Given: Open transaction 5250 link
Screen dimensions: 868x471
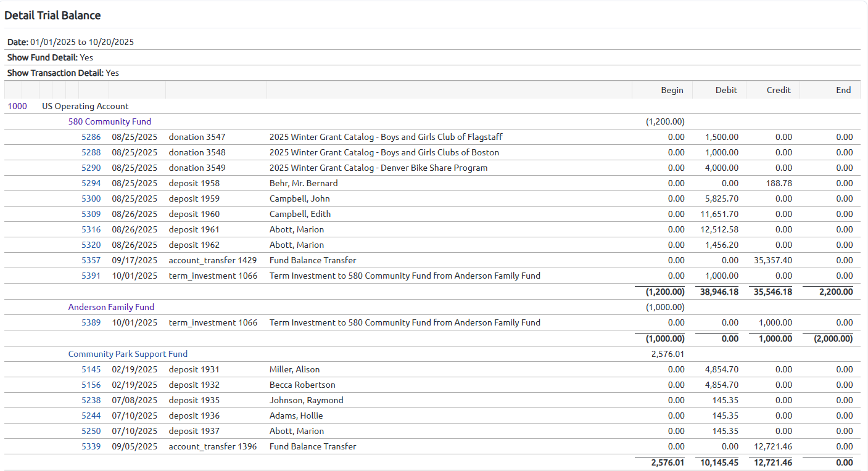Looking at the screenshot, I should (91, 431).
